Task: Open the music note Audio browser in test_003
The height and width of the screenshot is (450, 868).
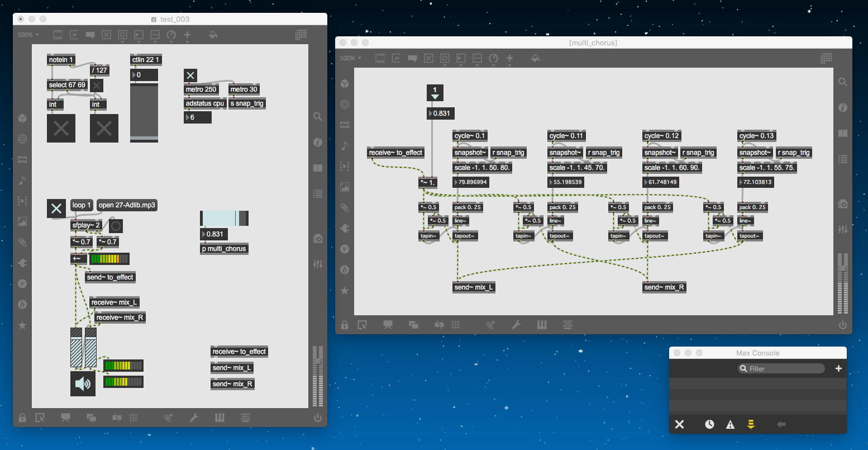Action: [22, 180]
